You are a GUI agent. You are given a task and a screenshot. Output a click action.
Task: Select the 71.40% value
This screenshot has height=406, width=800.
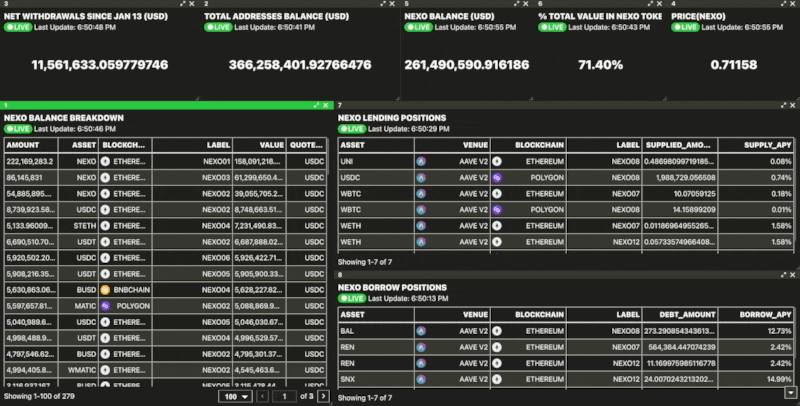pos(601,65)
